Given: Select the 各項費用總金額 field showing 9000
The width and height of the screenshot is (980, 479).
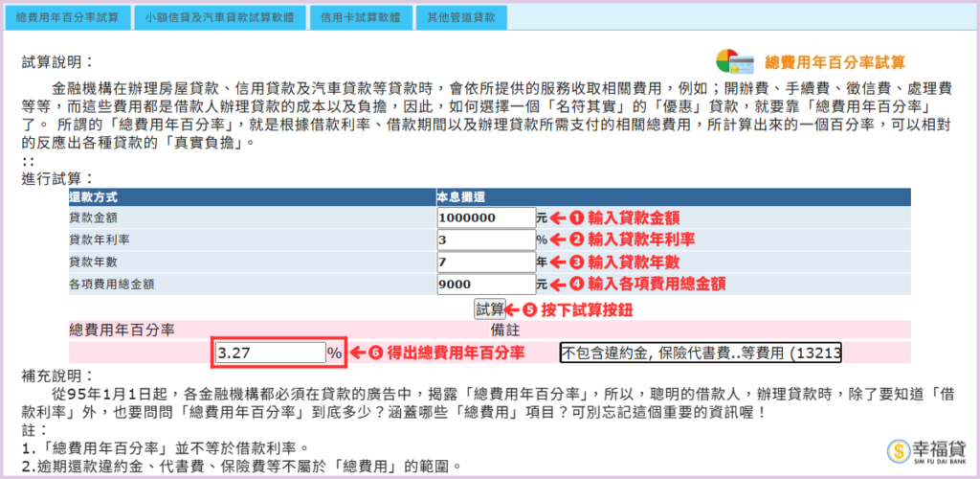Looking at the screenshot, I should 485,284.
